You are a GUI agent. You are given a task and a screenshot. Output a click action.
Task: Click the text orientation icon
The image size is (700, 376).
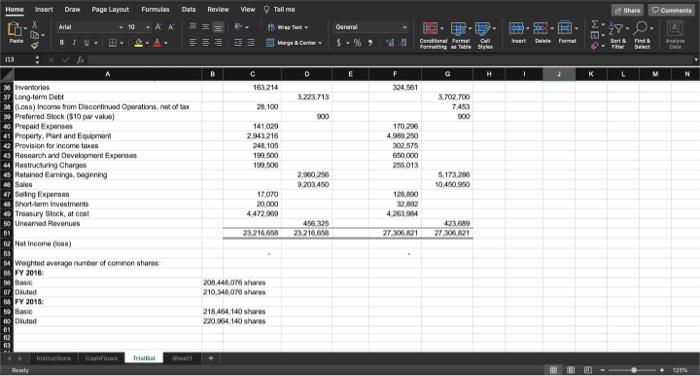[239, 27]
